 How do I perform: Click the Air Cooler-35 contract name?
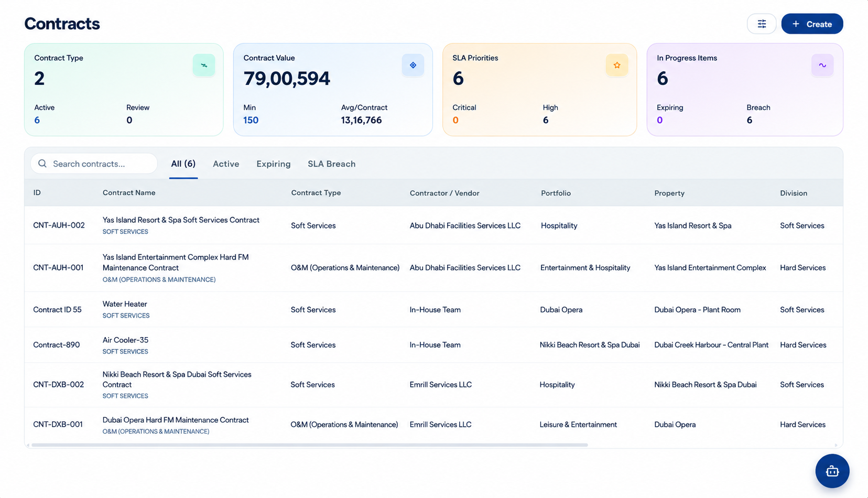pos(125,340)
